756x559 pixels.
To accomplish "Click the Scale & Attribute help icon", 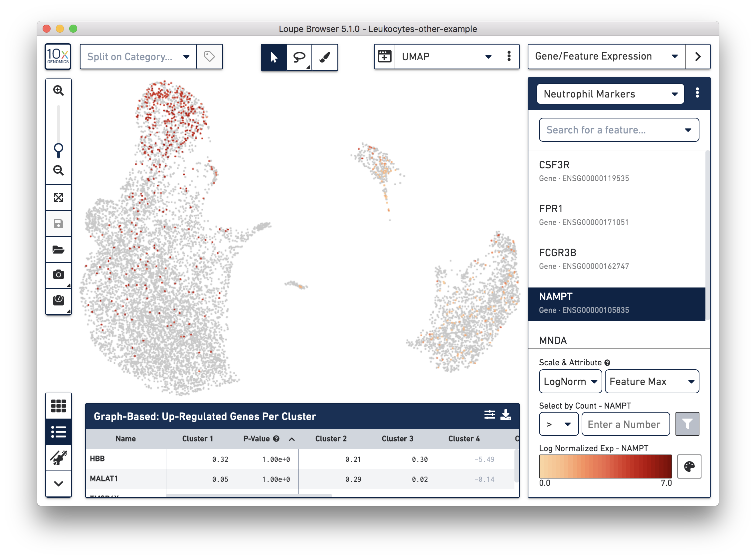I will (x=607, y=363).
